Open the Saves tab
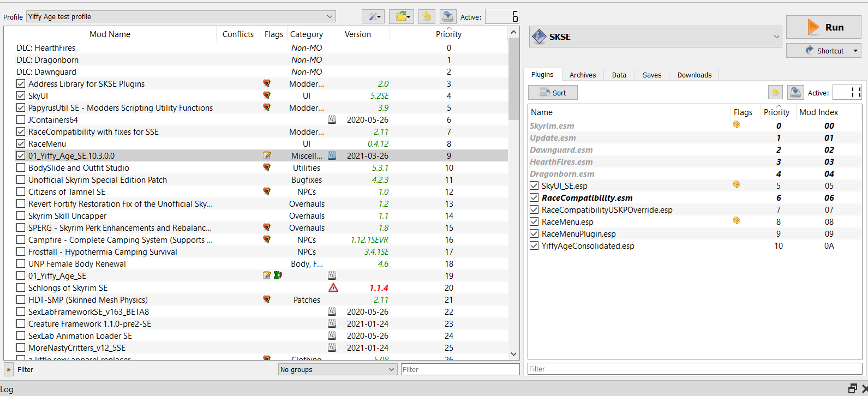 pos(652,75)
